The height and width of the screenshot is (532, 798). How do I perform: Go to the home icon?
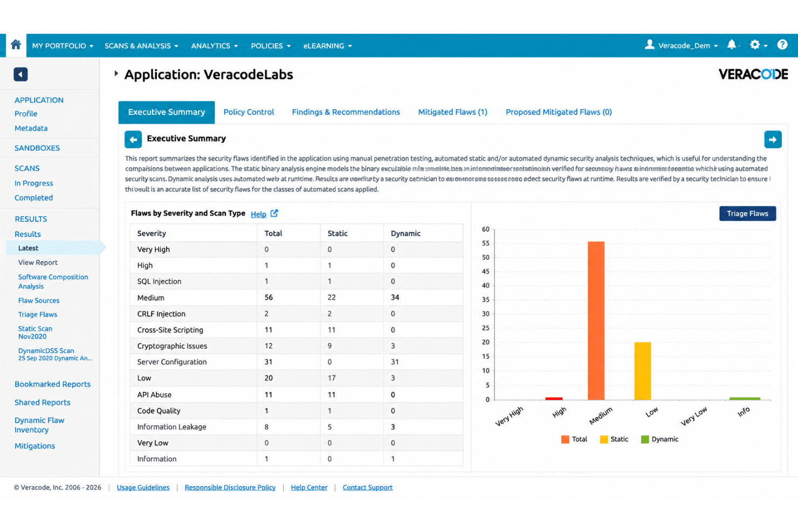tap(16, 45)
